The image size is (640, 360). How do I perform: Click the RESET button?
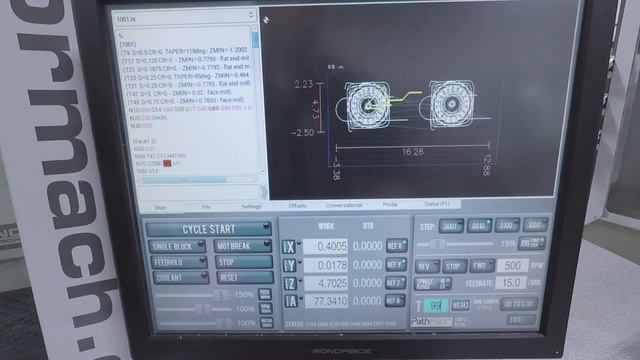(x=245, y=278)
